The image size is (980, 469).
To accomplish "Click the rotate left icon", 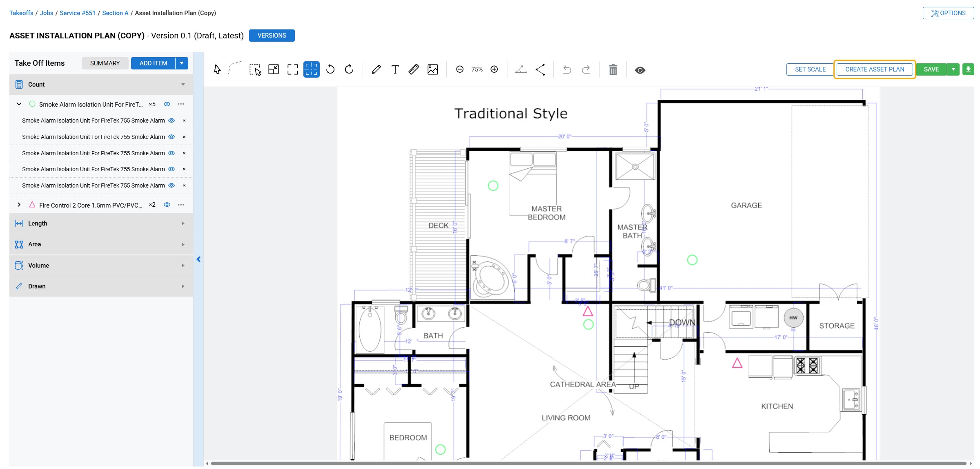I will coord(330,69).
